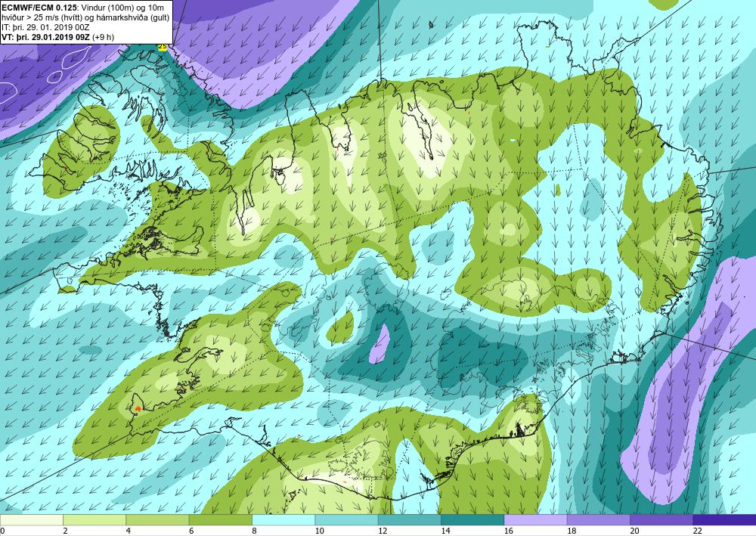Click the legend value '16'
This screenshot has width=756, height=536.
coord(509,531)
